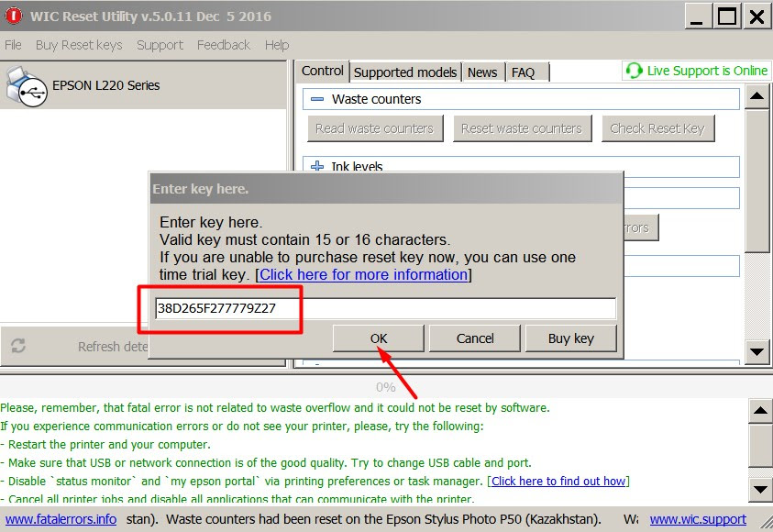Screen dimensions: 773x532
Task: Open Click here for more information link
Action: (x=364, y=274)
